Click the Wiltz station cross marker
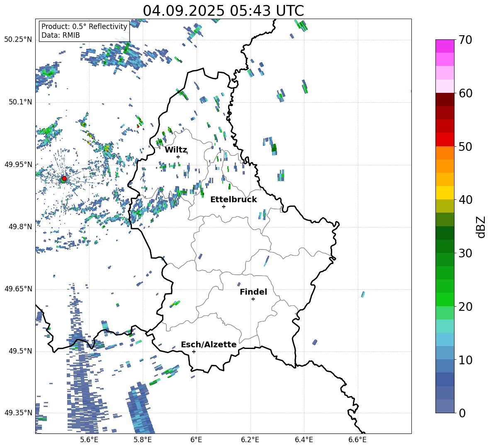The height and width of the screenshot is (448, 491). (178, 157)
